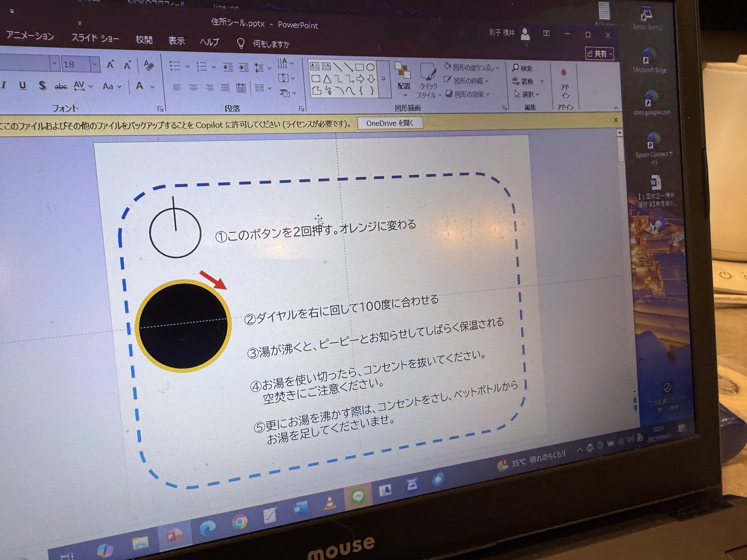Align text left

click(177, 87)
